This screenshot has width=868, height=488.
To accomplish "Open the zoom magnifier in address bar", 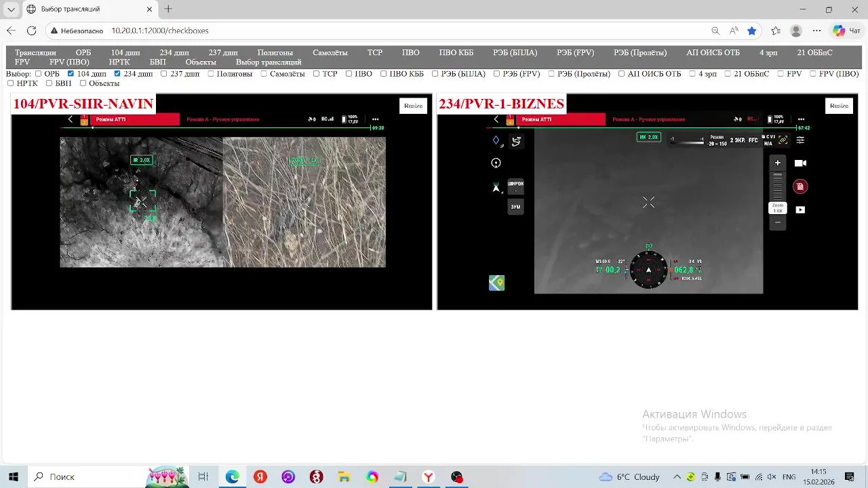I will coord(715,30).
